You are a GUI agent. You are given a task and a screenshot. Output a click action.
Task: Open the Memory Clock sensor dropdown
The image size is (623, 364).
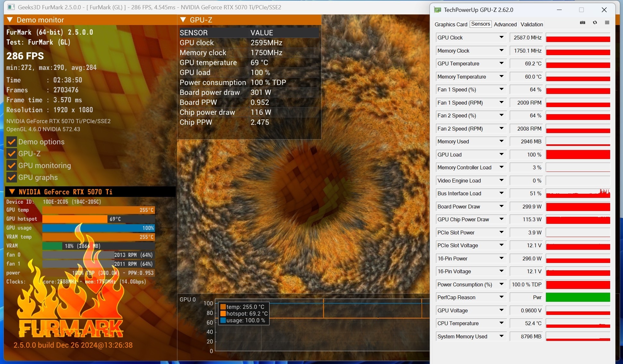click(501, 51)
